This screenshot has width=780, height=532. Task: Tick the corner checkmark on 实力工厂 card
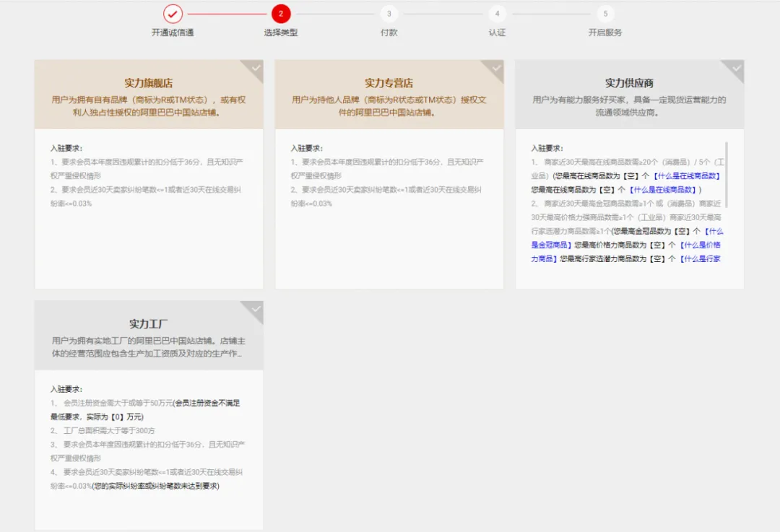point(255,310)
